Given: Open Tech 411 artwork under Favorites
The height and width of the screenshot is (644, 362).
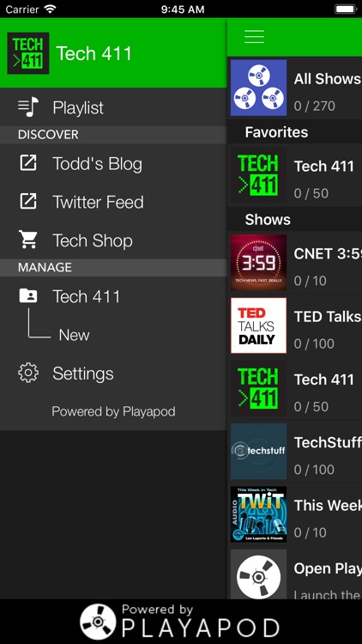Looking at the screenshot, I should 258,175.
